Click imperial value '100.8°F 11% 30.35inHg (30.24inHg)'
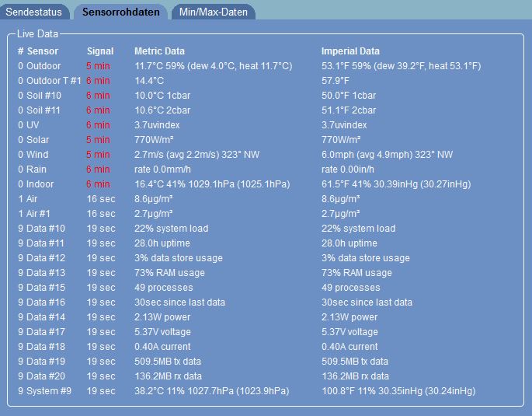The image size is (532, 416). coord(398,391)
